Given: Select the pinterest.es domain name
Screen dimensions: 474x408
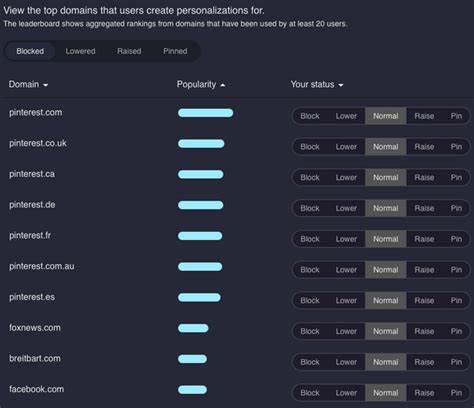Looking at the screenshot, I should (32, 297).
